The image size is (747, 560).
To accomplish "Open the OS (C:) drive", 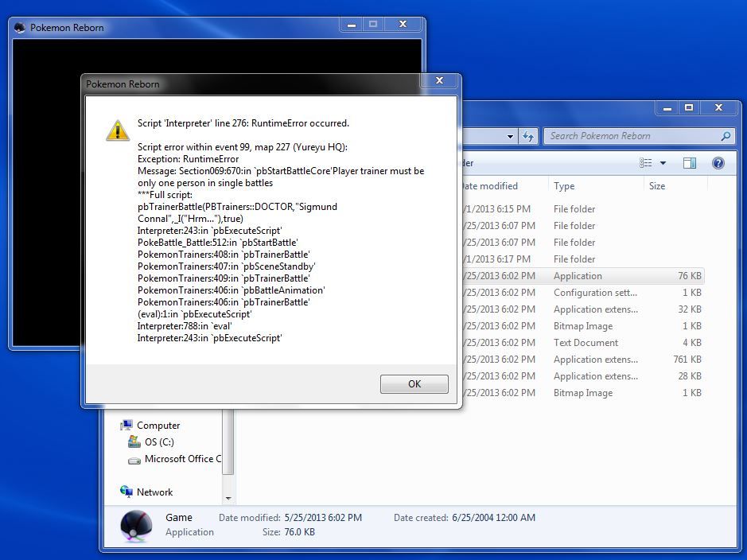I will 158,442.
